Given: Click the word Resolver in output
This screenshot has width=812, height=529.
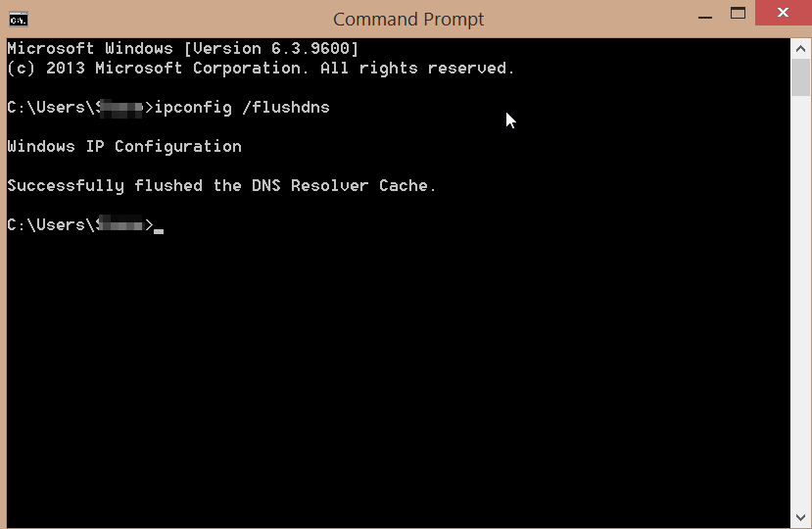Looking at the screenshot, I should click(329, 185).
